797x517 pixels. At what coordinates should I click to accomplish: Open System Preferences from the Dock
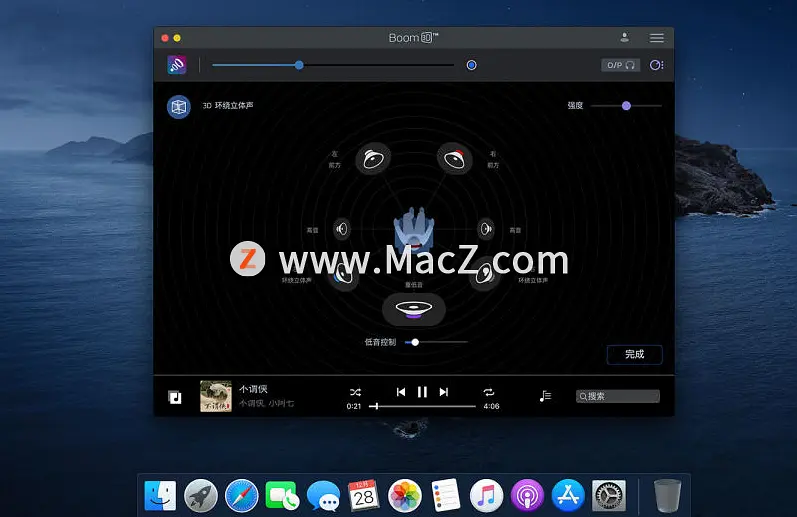609,495
